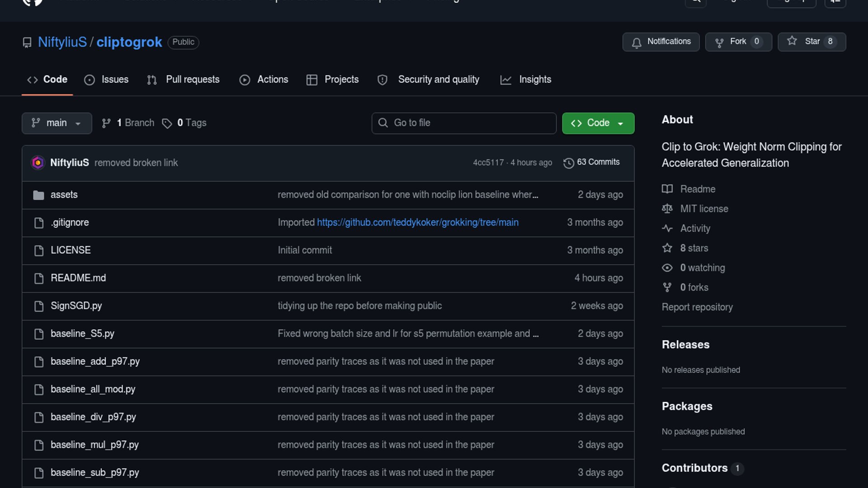This screenshot has height=488, width=868.
Task: Open the assets folder
Action: click(64, 195)
